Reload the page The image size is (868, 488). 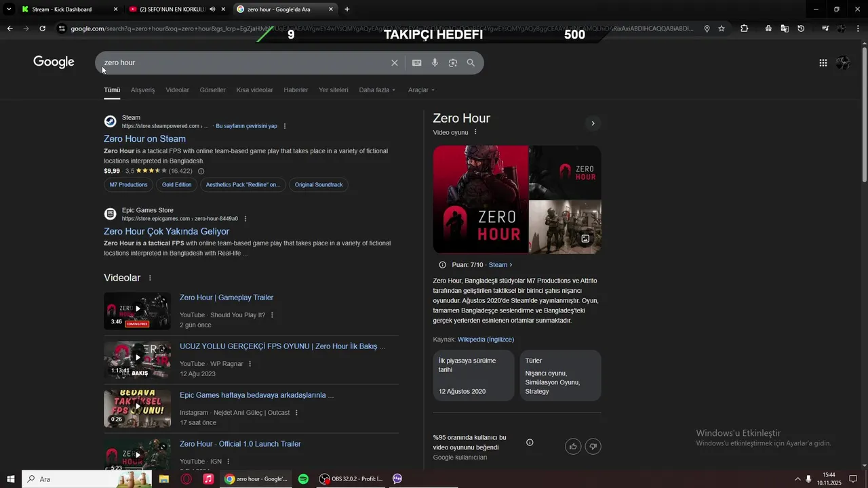pyautogui.click(x=42, y=28)
